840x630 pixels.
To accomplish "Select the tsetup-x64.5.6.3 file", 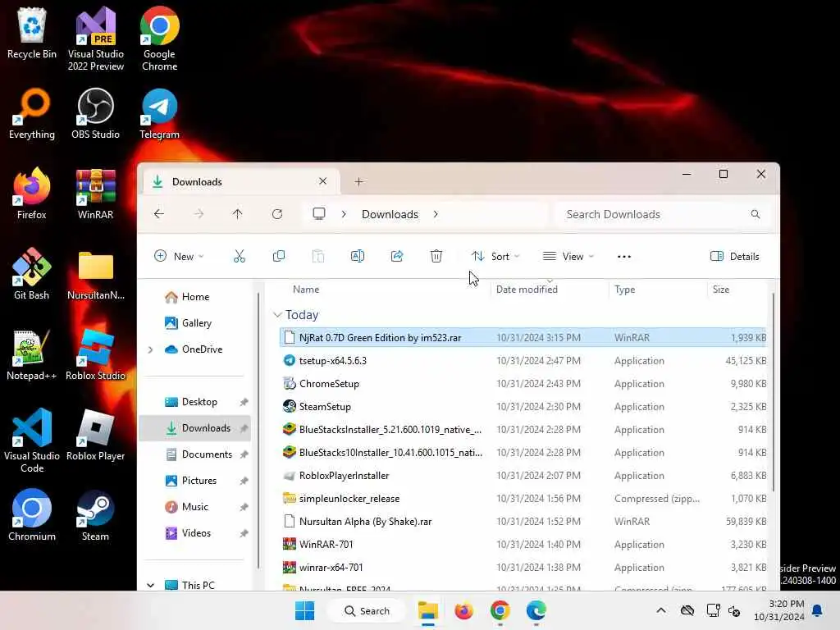I will (x=523, y=361).
